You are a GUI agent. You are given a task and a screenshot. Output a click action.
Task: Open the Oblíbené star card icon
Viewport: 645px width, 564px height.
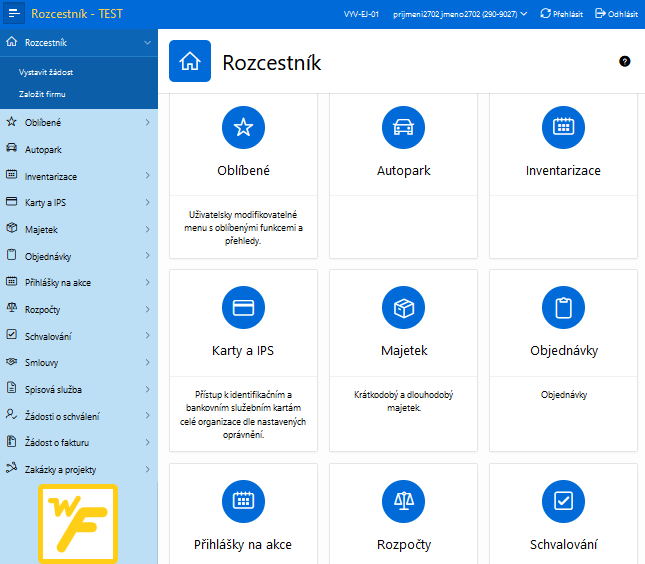(244, 128)
